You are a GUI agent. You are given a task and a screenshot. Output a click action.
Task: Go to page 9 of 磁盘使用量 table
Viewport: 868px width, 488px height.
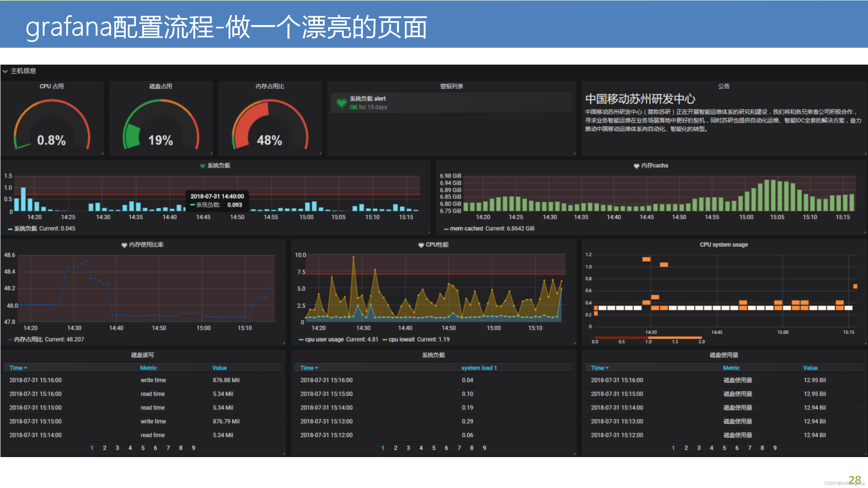[x=775, y=448]
